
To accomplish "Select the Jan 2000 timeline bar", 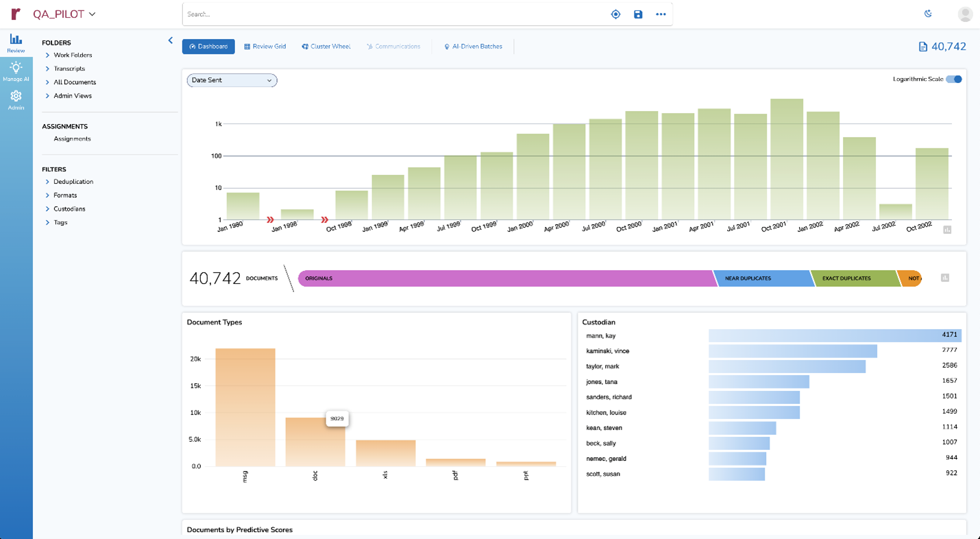I will click(x=533, y=177).
